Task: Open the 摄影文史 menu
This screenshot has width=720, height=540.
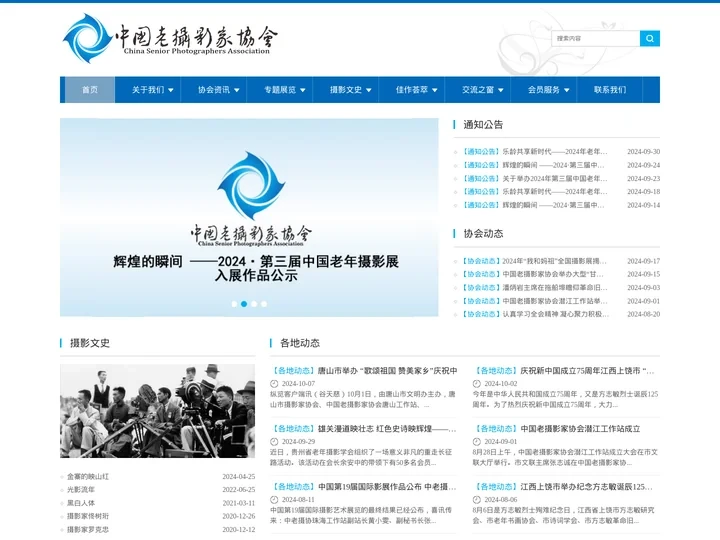Action: click(x=346, y=90)
